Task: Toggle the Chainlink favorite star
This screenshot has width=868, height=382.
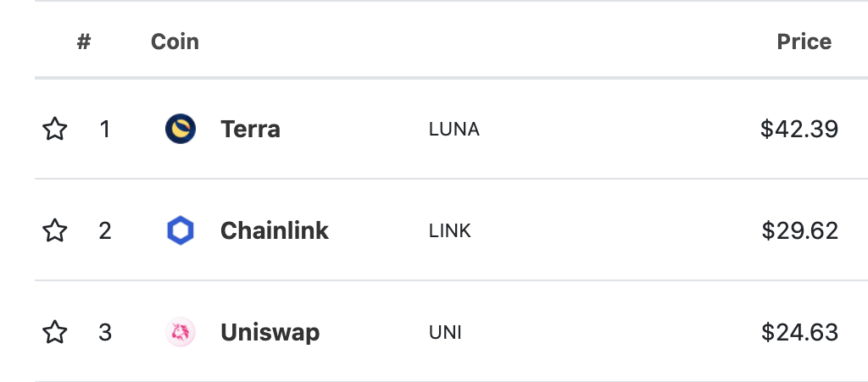Action: click(55, 230)
